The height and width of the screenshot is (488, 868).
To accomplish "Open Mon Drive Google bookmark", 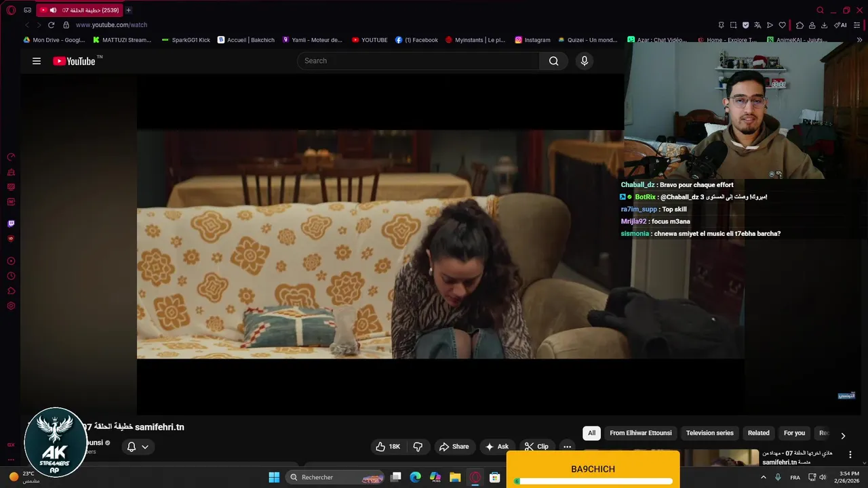I will [54, 40].
